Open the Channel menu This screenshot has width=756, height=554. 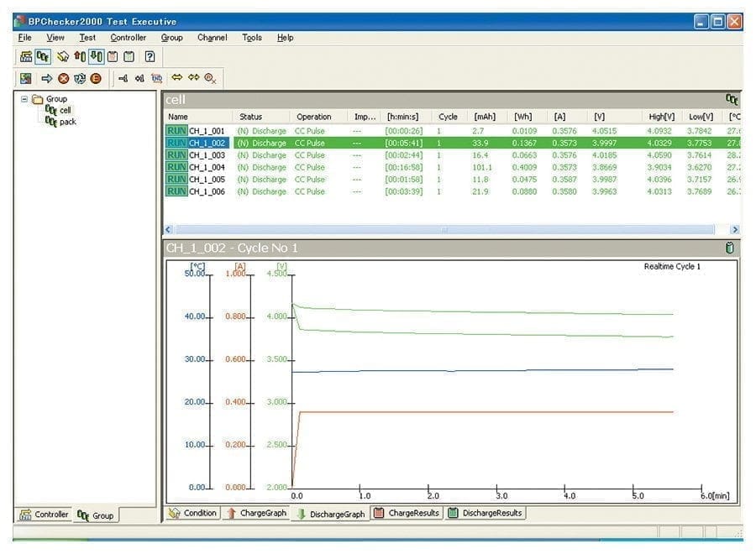point(212,38)
